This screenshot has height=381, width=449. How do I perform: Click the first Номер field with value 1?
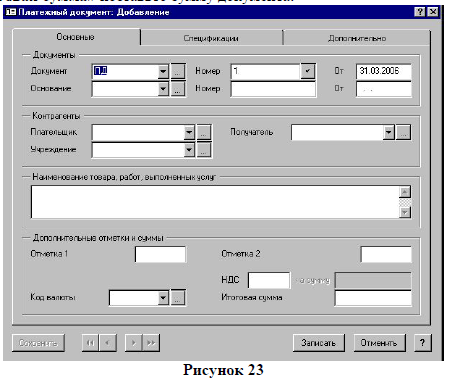[x=265, y=71]
